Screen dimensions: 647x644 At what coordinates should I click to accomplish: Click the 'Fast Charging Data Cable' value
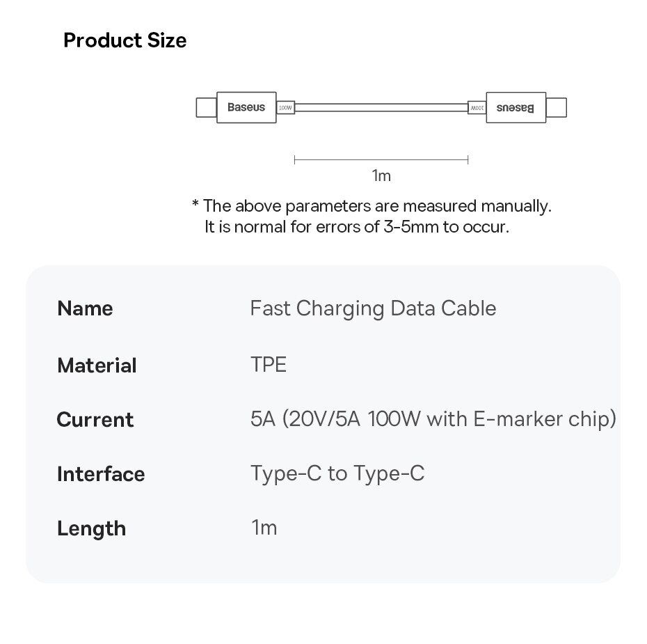(373, 308)
